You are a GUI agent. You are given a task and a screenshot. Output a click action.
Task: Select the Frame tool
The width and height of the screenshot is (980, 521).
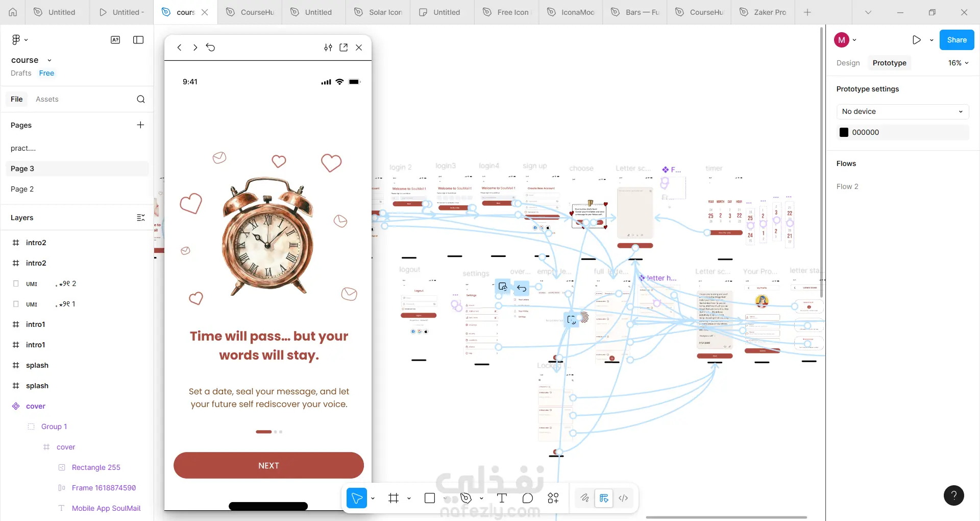[394, 498]
